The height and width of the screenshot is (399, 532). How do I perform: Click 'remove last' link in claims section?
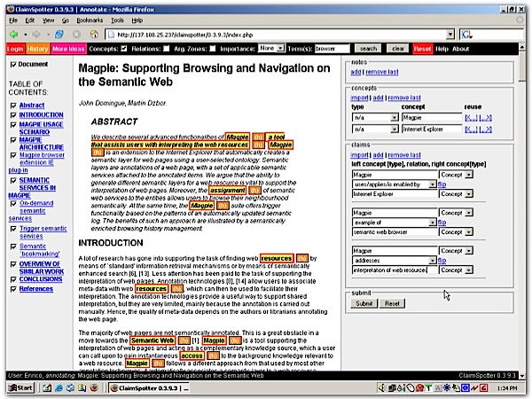(x=404, y=154)
